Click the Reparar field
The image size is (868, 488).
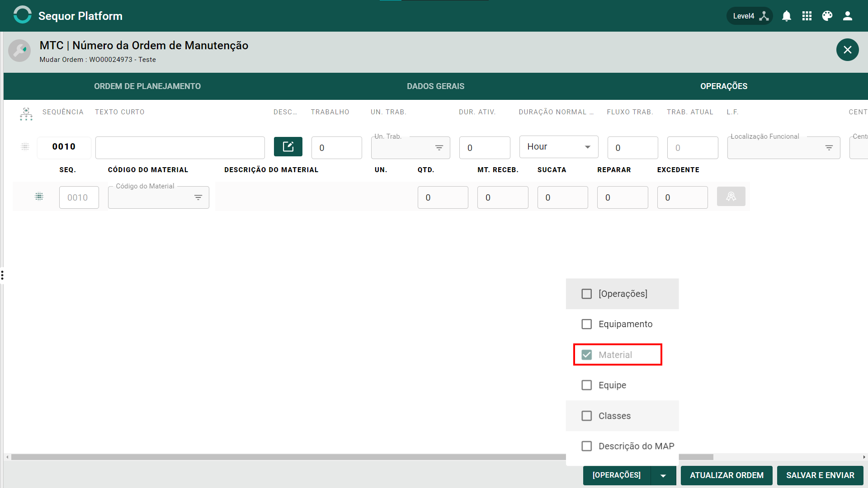coord(623,197)
